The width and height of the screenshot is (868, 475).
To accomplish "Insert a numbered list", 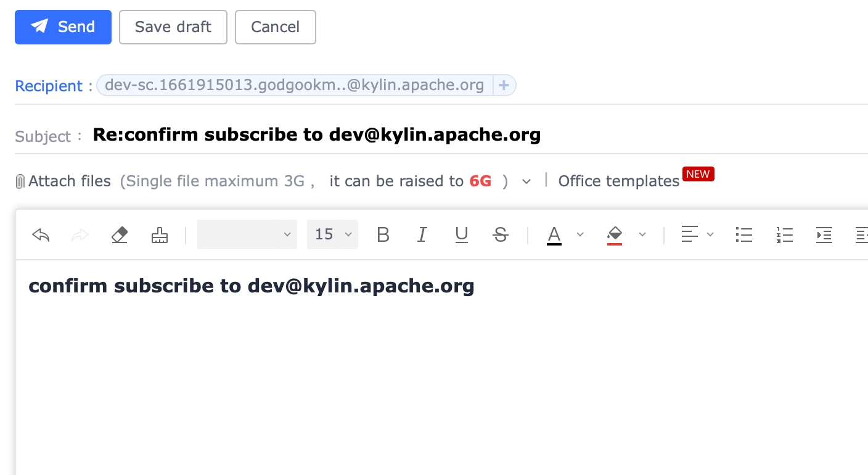I will [784, 235].
